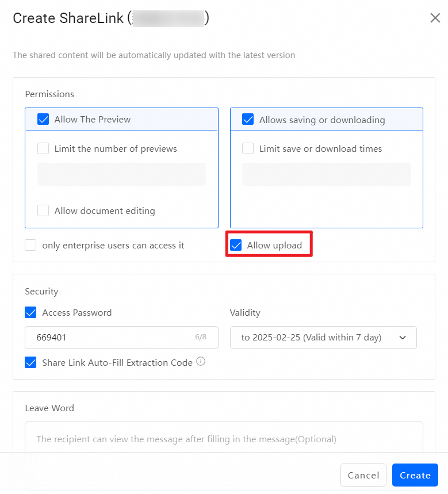Click the download limit number field
This screenshot has width=448, height=494.
coord(327,174)
